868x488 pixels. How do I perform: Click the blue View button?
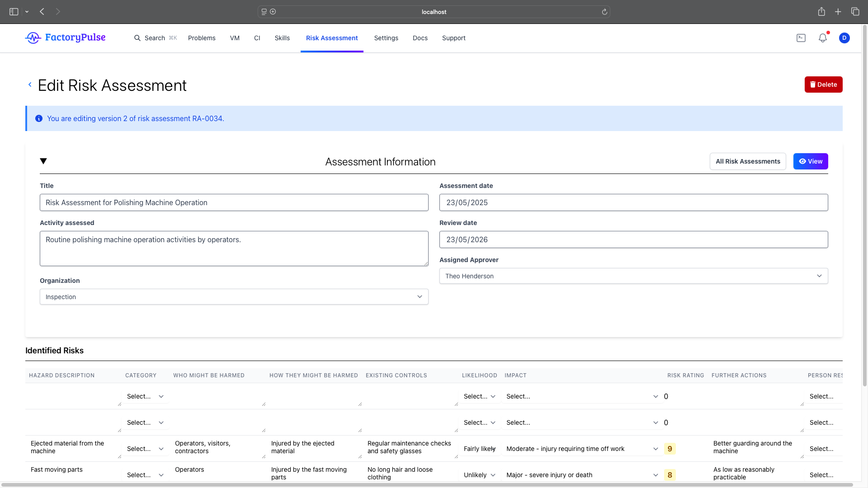(x=811, y=161)
